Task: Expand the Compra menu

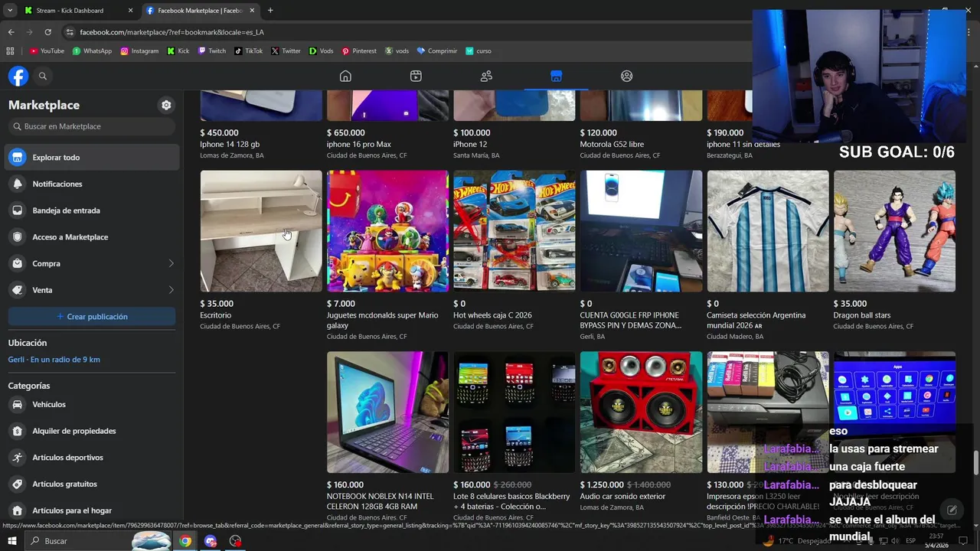Action: tap(92, 263)
